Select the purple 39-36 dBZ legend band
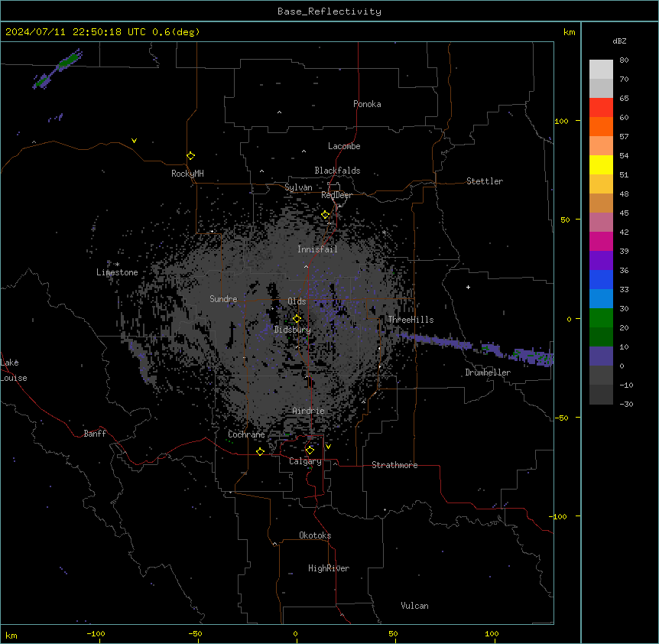659x644 pixels. tap(601, 261)
